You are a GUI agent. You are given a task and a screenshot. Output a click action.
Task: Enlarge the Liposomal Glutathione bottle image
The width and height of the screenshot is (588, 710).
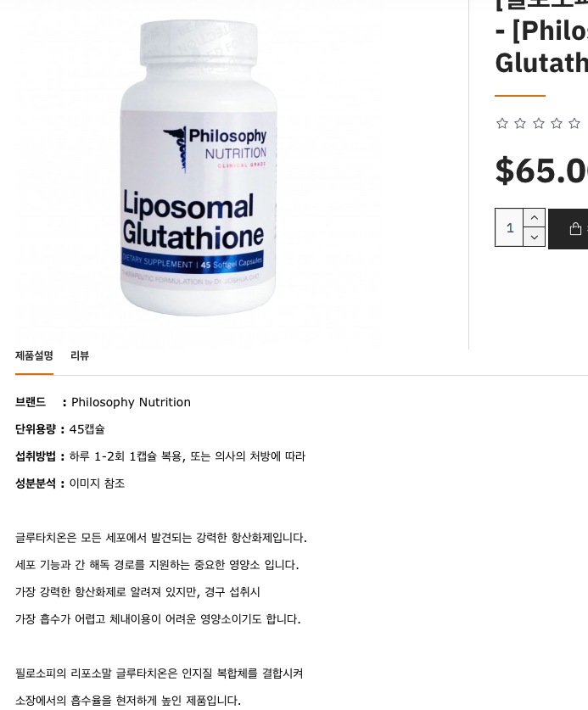pyautogui.click(x=199, y=168)
